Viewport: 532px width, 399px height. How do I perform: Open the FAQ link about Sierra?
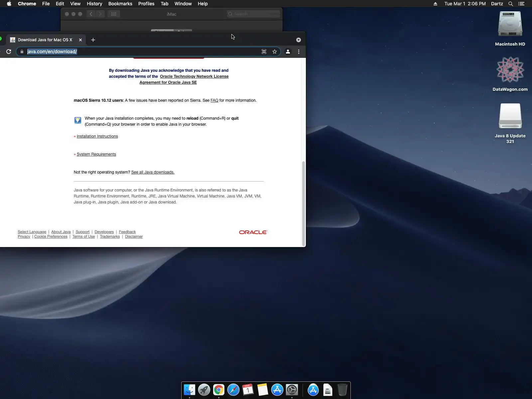[x=214, y=100]
